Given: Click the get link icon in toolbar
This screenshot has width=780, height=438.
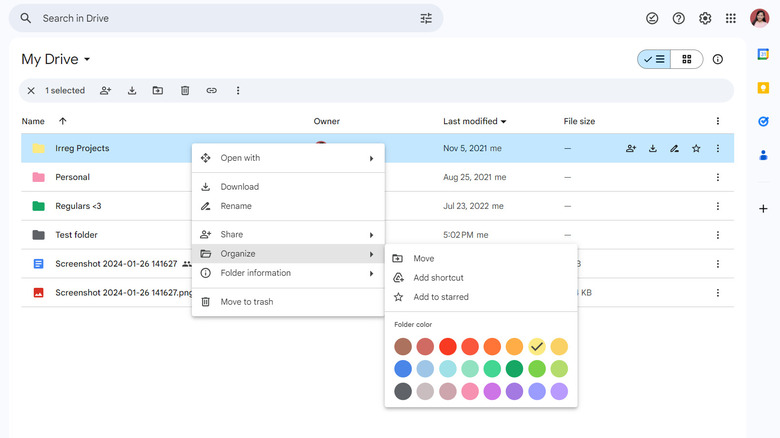Looking at the screenshot, I should [211, 91].
